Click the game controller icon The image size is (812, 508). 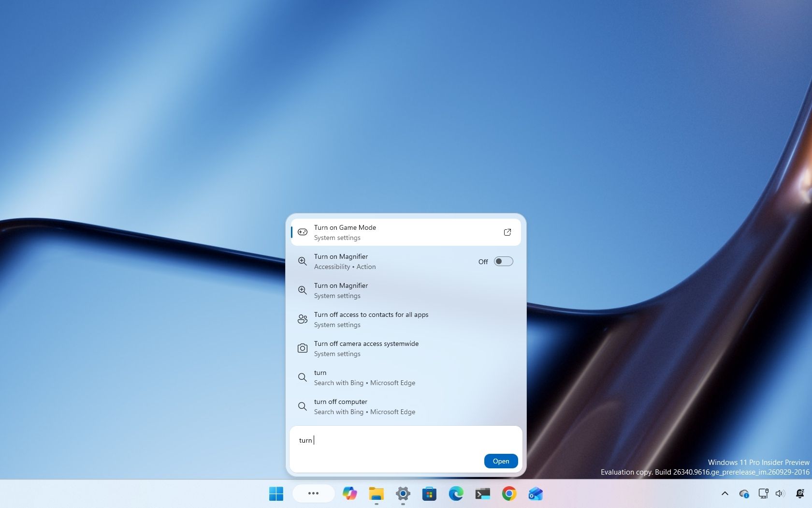click(x=303, y=232)
